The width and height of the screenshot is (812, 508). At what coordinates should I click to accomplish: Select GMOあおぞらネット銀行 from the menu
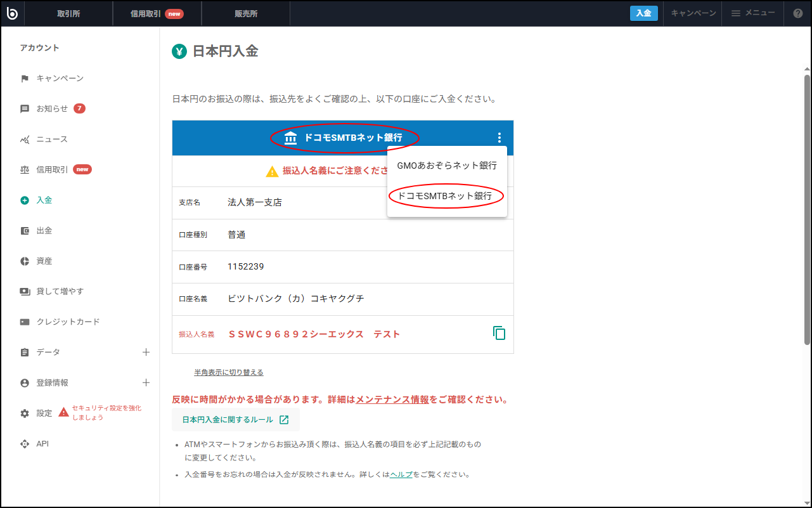point(447,166)
